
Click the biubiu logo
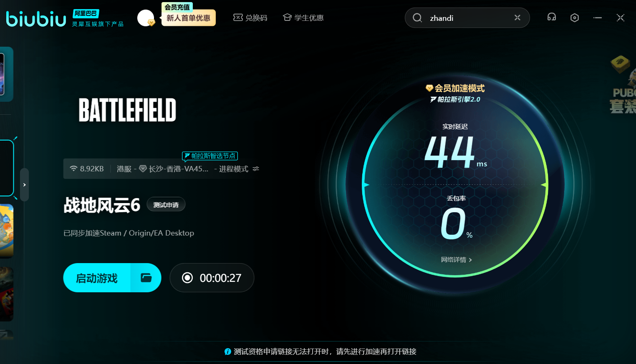click(x=36, y=18)
